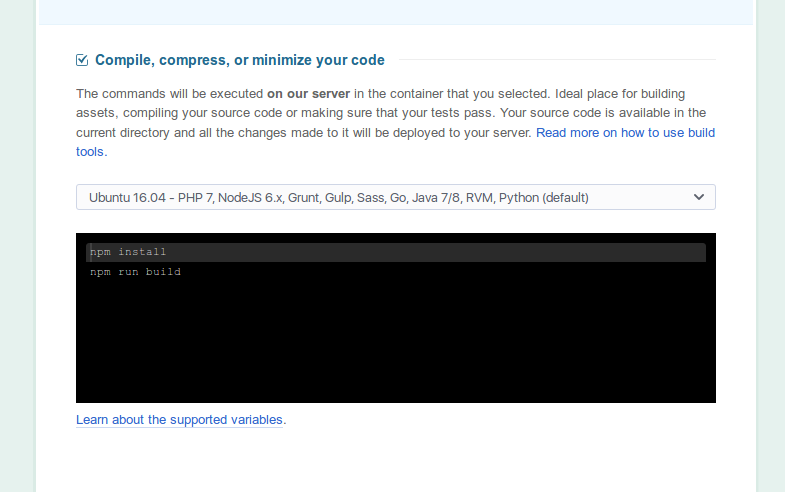
Task: Click the 'Compile, compress, or minimize your code' heading
Action: pos(239,60)
